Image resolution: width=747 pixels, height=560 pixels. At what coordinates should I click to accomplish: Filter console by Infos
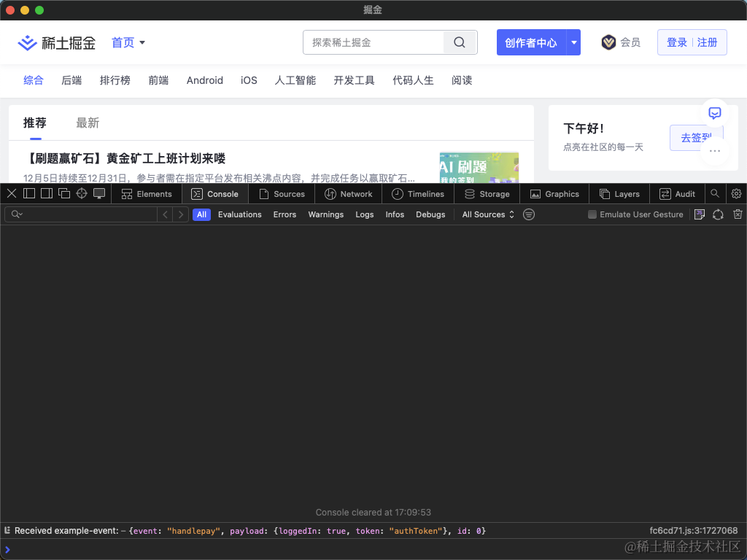(x=395, y=214)
